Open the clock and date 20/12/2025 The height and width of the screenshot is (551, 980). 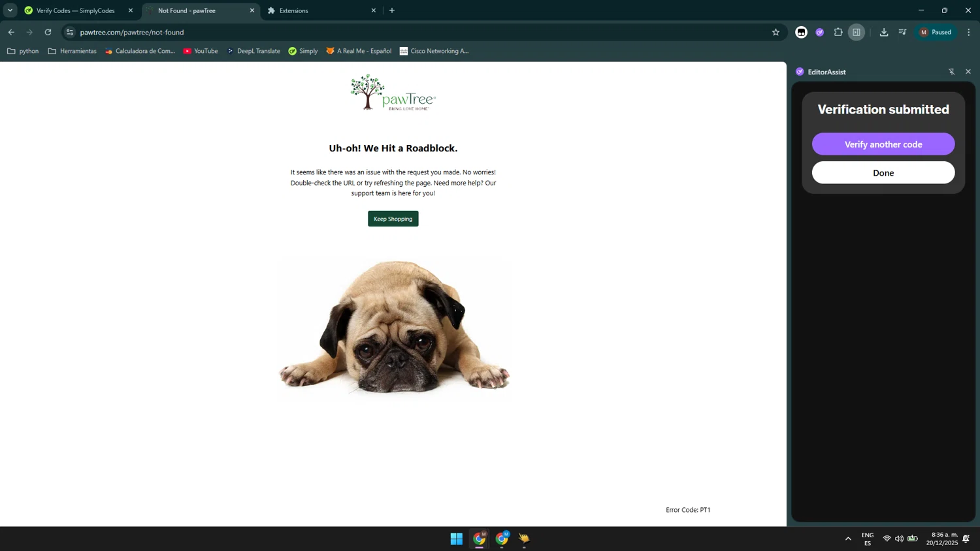[942, 539]
